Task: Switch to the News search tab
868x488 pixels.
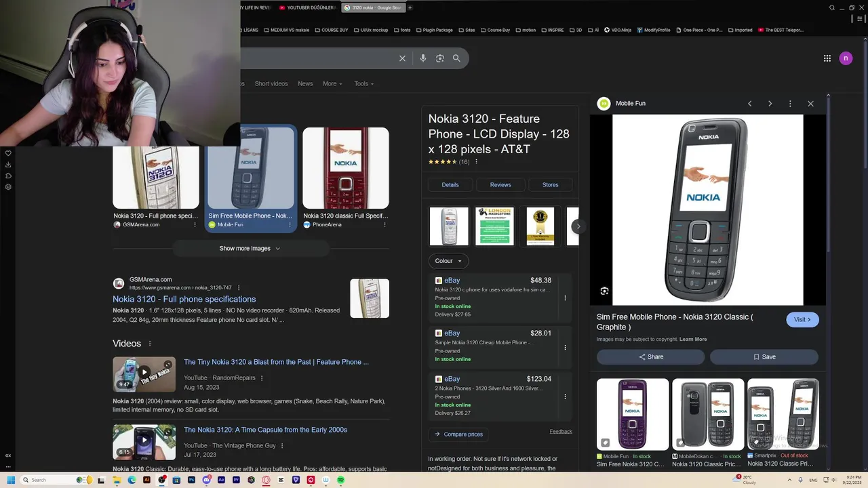Action: [x=305, y=83]
